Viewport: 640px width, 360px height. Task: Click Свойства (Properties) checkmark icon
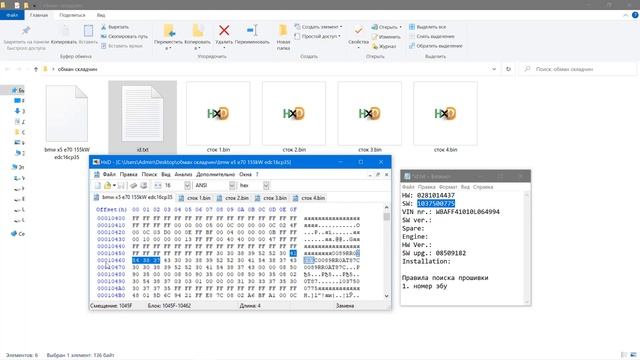pos(358,31)
